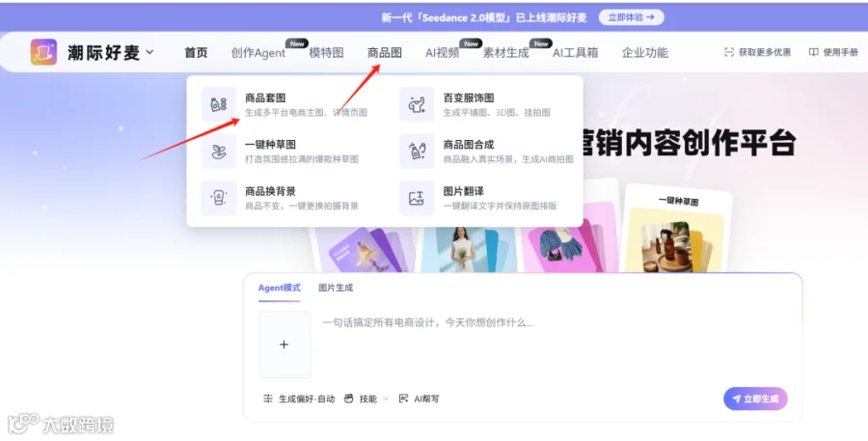
Task: Click the AI帮写 icon
Action: 403,399
